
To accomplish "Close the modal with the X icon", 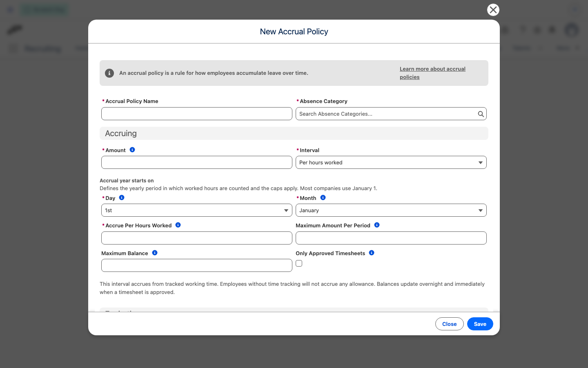I will (493, 10).
